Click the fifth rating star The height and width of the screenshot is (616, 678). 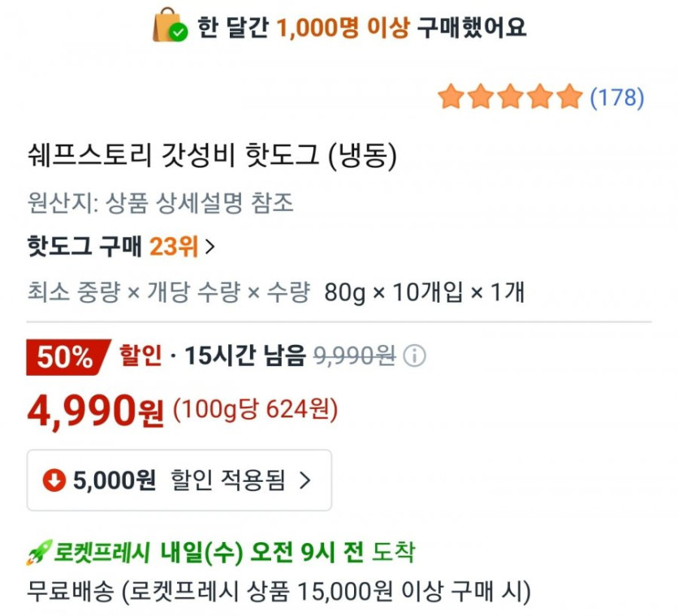click(x=570, y=97)
